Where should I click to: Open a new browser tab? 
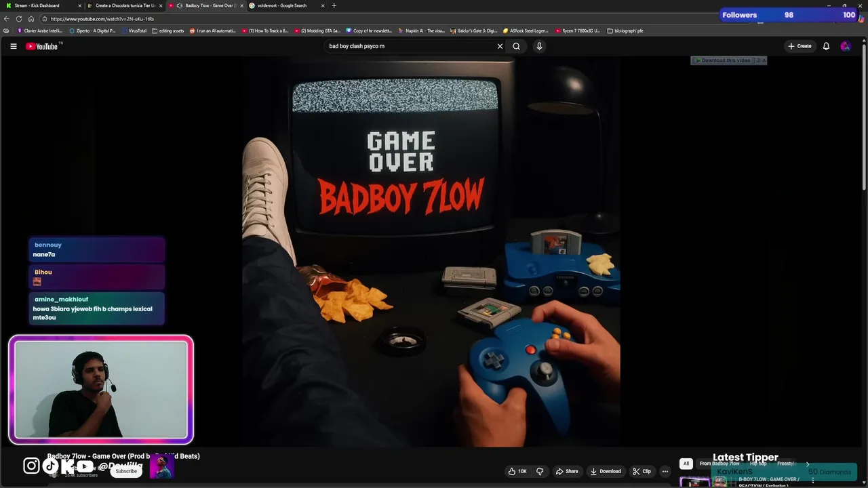[334, 5]
